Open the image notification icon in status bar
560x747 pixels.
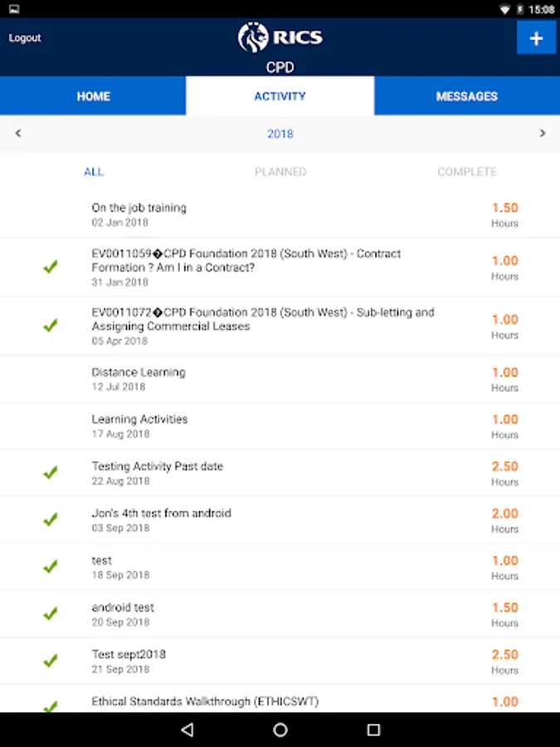[x=14, y=9]
